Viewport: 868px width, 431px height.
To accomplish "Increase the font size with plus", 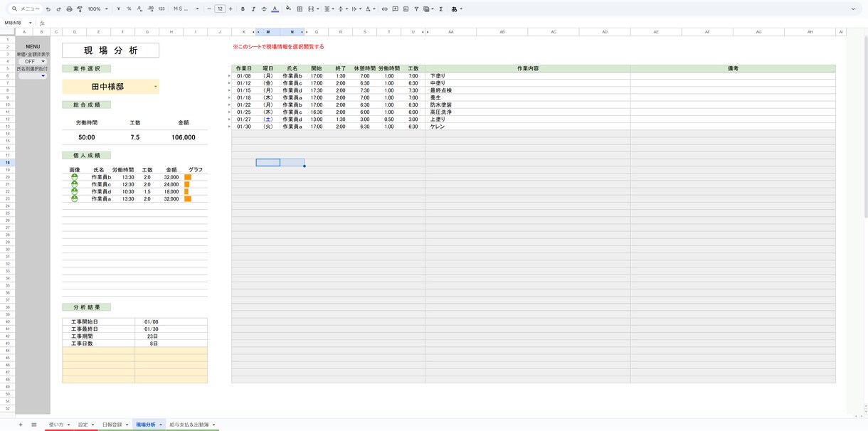I will click(x=231, y=9).
